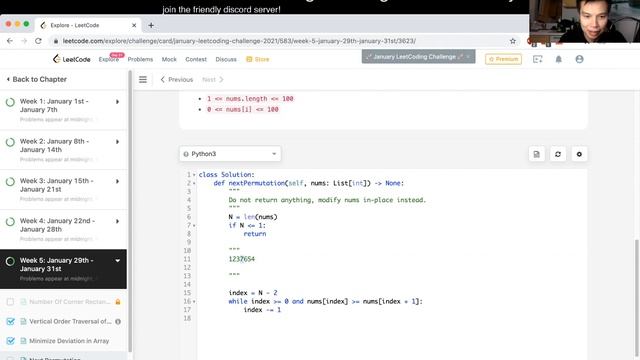Close the Explore - LeetCode tab
640x360 pixels.
pos(134,25)
